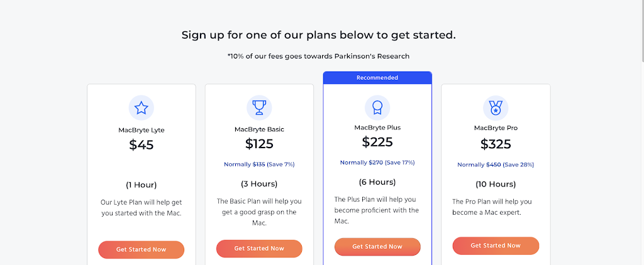The height and width of the screenshot is (265, 644).
Task: Click the Parkinson's Research donation note
Action: pos(319,56)
